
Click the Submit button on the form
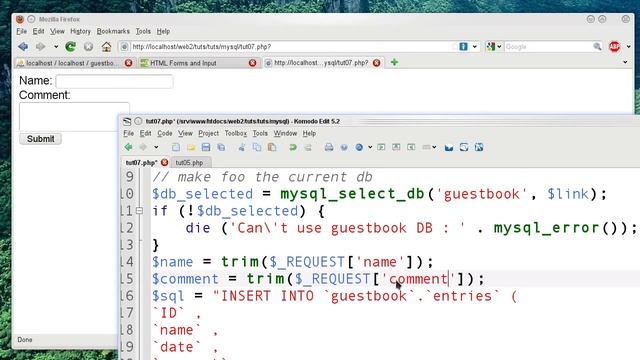point(40,139)
